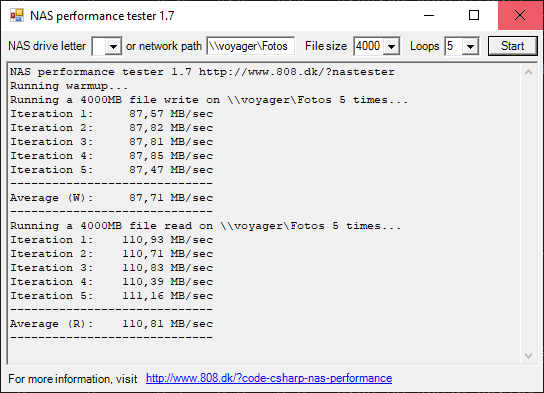
Task: Click the 'NAS drive letter' label
Action: pyautogui.click(x=47, y=46)
